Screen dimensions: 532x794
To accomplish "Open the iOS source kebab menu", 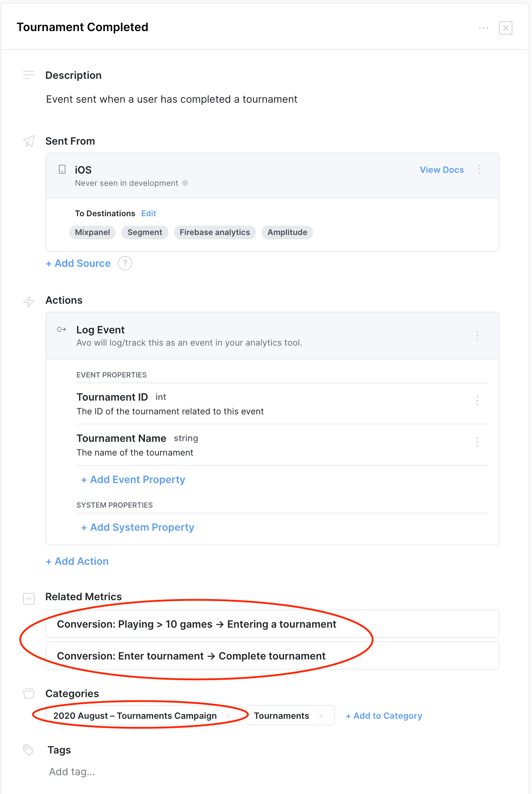I will click(x=479, y=170).
